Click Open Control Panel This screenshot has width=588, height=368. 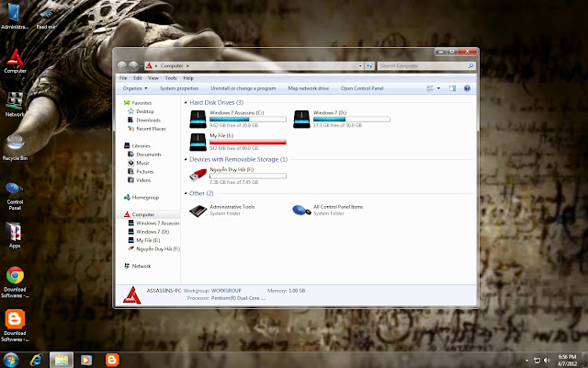[362, 88]
